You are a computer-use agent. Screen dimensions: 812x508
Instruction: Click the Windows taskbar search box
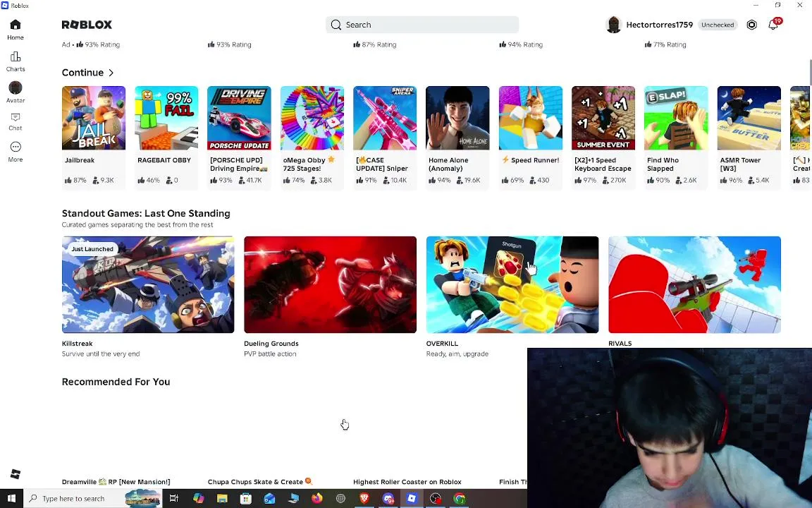click(x=93, y=498)
